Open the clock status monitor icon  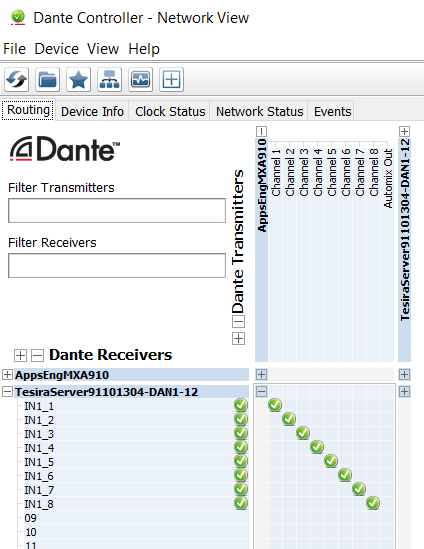tap(140, 79)
